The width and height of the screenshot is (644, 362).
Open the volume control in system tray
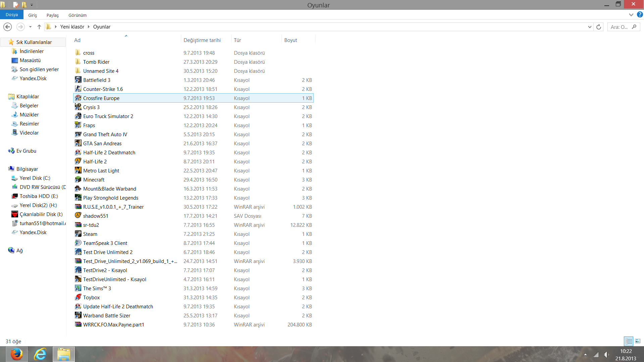[x=607, y=355]
